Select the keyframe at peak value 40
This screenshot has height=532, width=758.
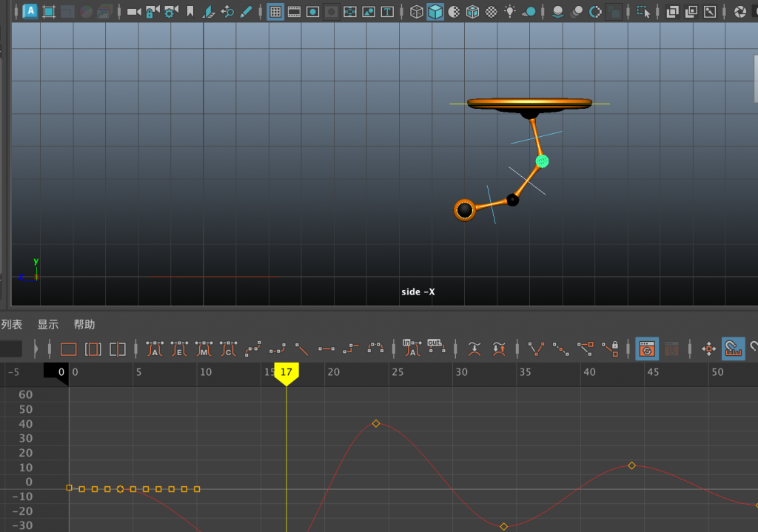[376, 423]
